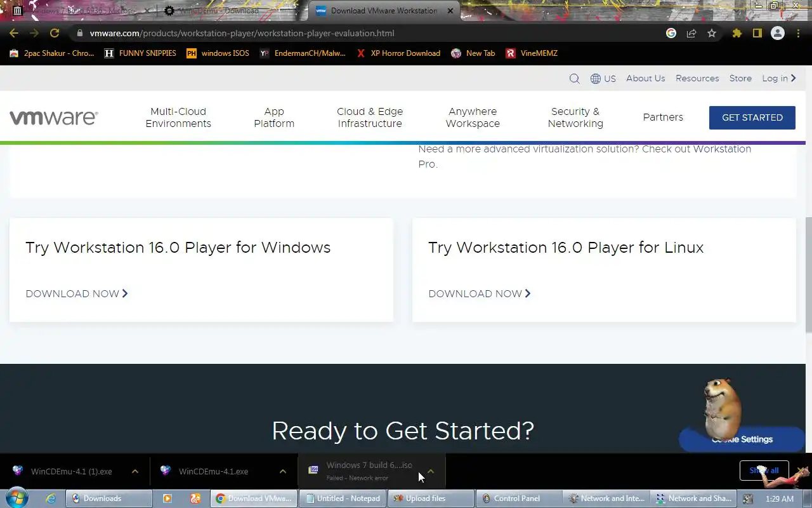
Task: Open the New Tab bookmark
Action: pos(473,53)
